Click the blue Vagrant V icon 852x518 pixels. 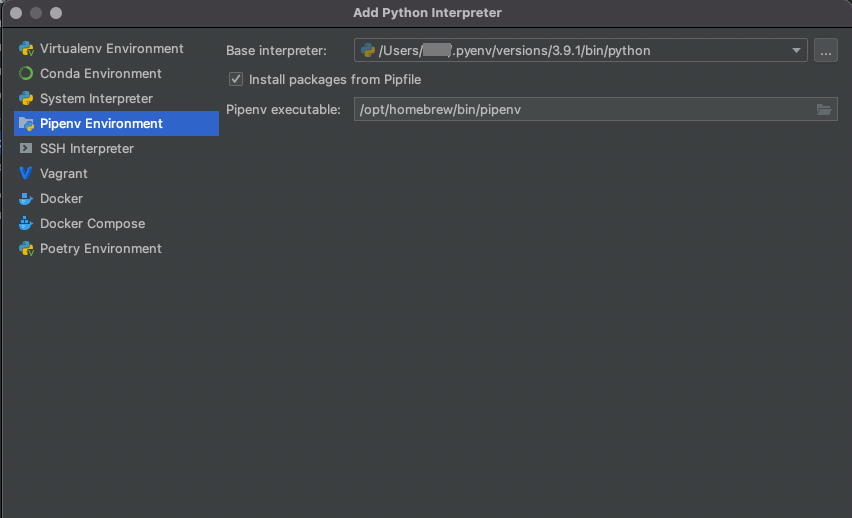[x=26, y=173]
